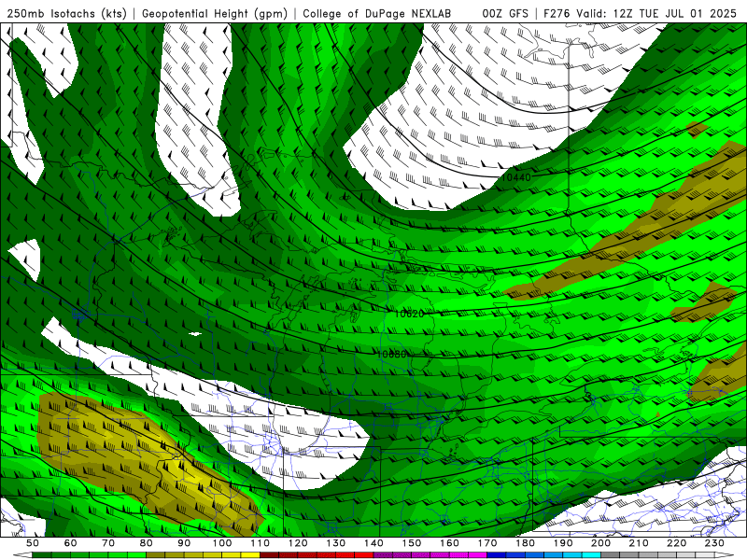The width and height of the screenshot is (747, 560).
Task: Click the 180 value on the color scale
Action: click(x=525, y=543)
